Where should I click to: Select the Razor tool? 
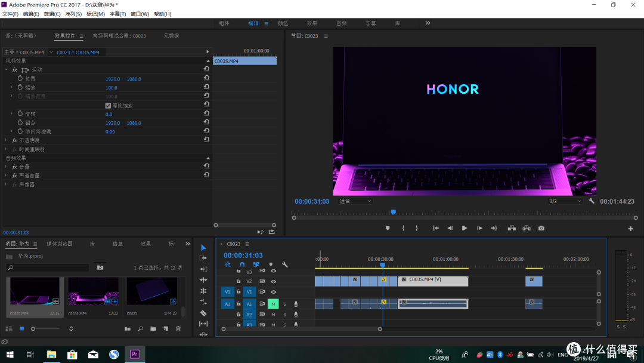203,313
